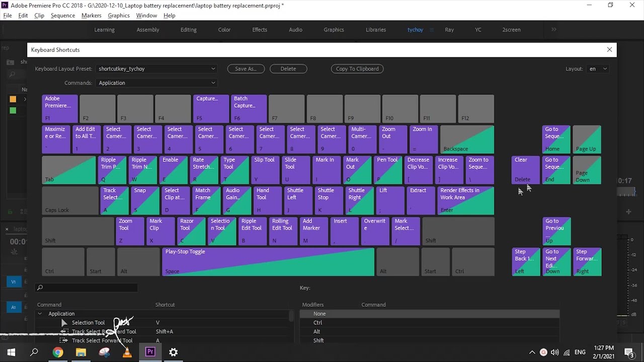Select the Page Up key
This screenshot has height=362, width=644.
[x=587, y=139]
